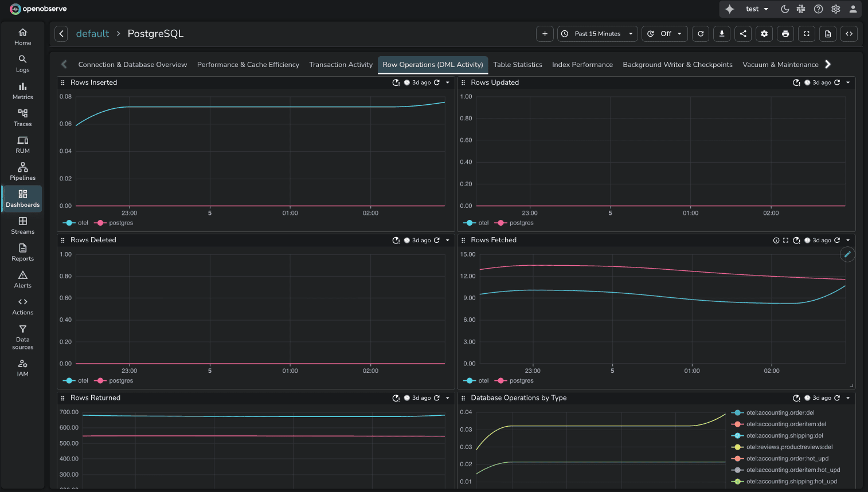This screenshot has height=492, width=868.
Task: Add a new panel with the plus button
Action: click(x=545, y=34)
